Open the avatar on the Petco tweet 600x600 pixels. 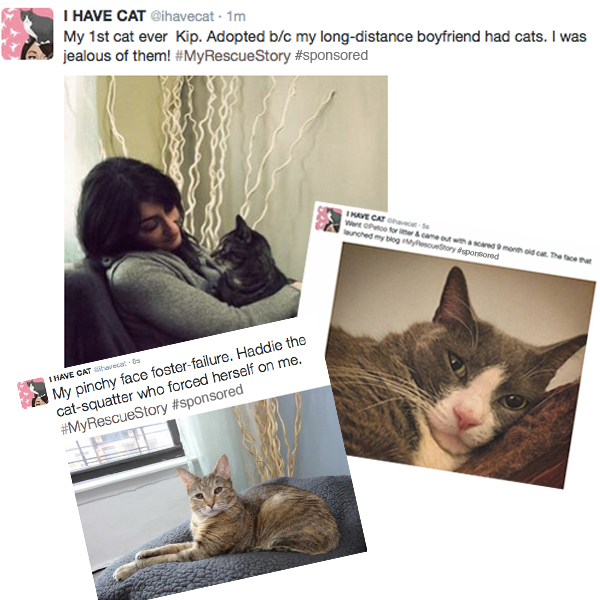[x=329, y=219]
